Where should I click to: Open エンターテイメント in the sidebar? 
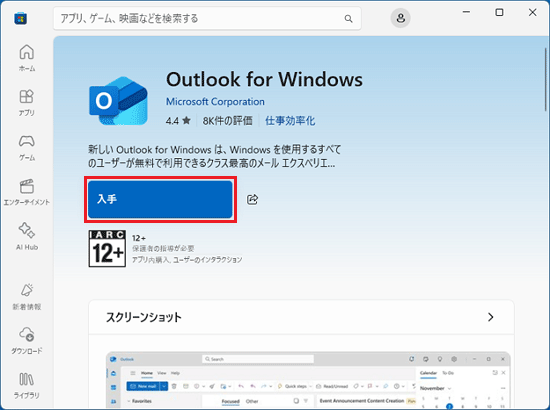[x=27, y=192]
